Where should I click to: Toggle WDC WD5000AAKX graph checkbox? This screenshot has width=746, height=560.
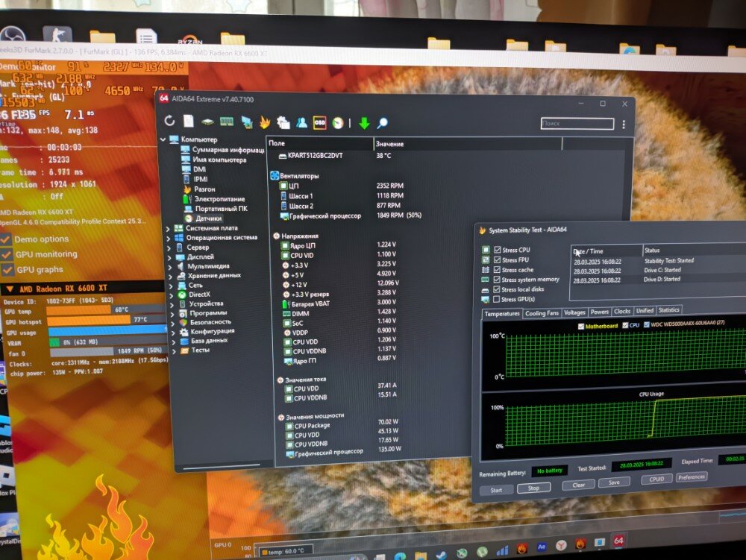coord(647,324)
